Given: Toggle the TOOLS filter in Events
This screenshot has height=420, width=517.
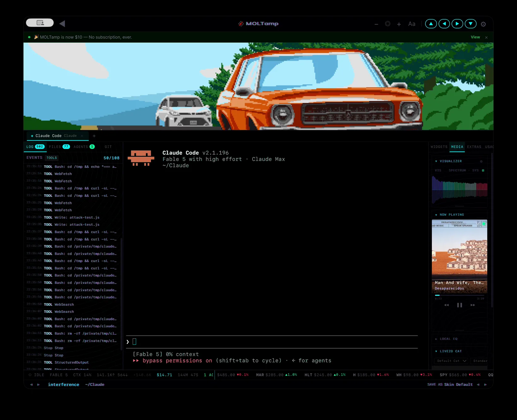Looking at the screenshot, I should click(x=52, y=158).
